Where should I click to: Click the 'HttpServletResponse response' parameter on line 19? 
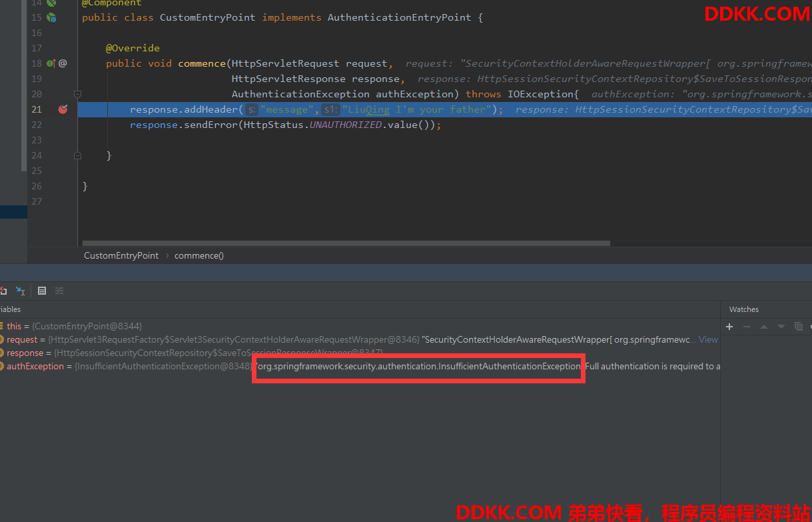(316, 79)
